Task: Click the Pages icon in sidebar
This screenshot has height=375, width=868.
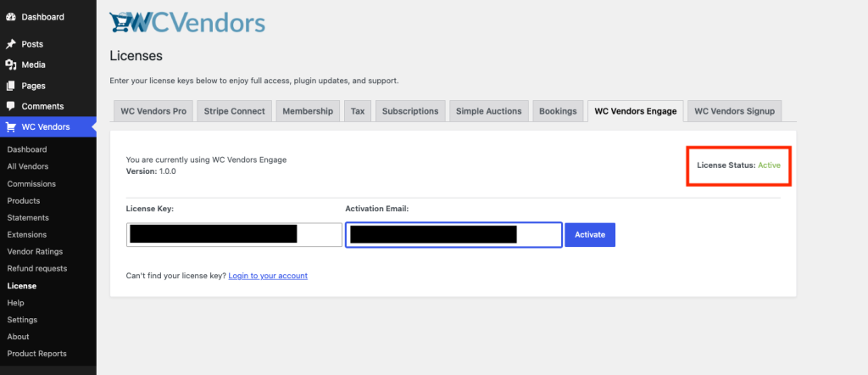Action: pos(10,86)
